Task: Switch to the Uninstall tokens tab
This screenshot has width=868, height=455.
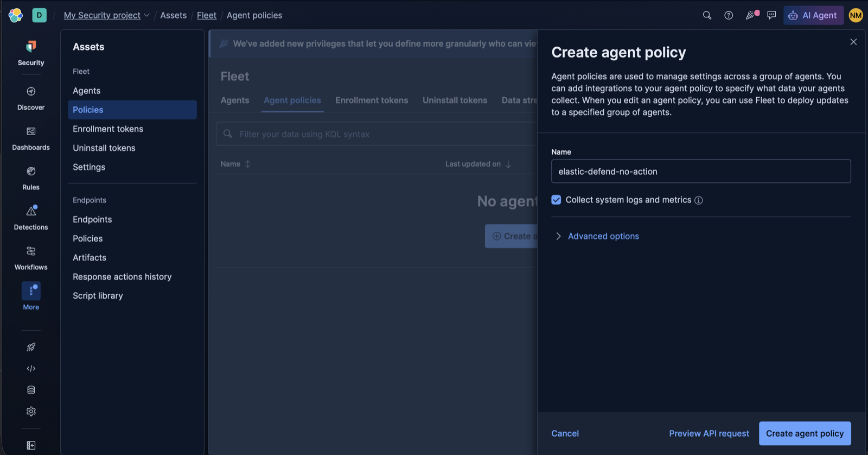Action: click(455, 100)
